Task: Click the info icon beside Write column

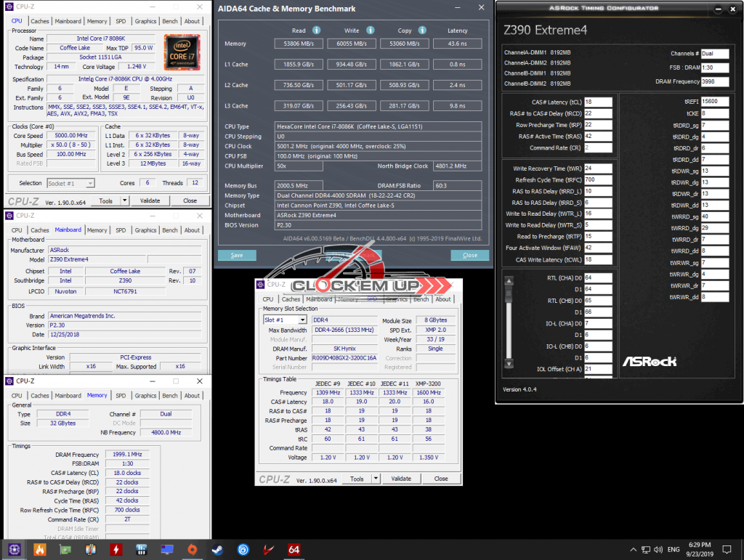Action: pos(370,31)
